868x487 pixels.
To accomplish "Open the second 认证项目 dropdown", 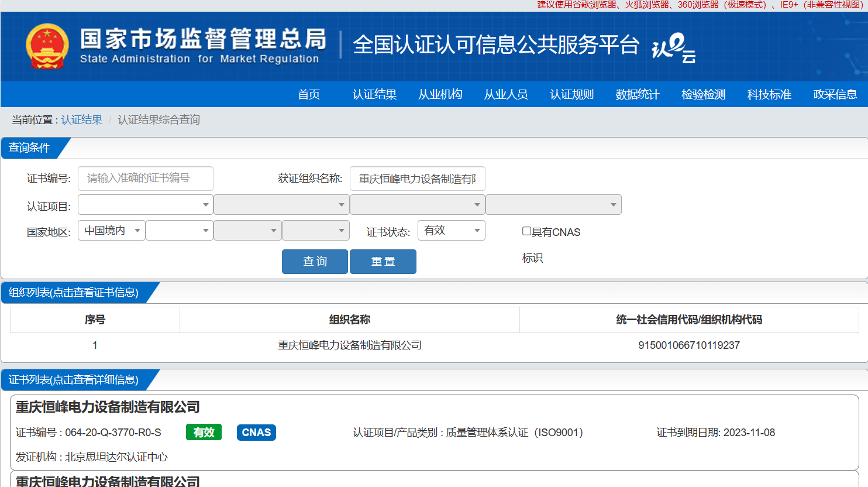I will coord(281,205).
